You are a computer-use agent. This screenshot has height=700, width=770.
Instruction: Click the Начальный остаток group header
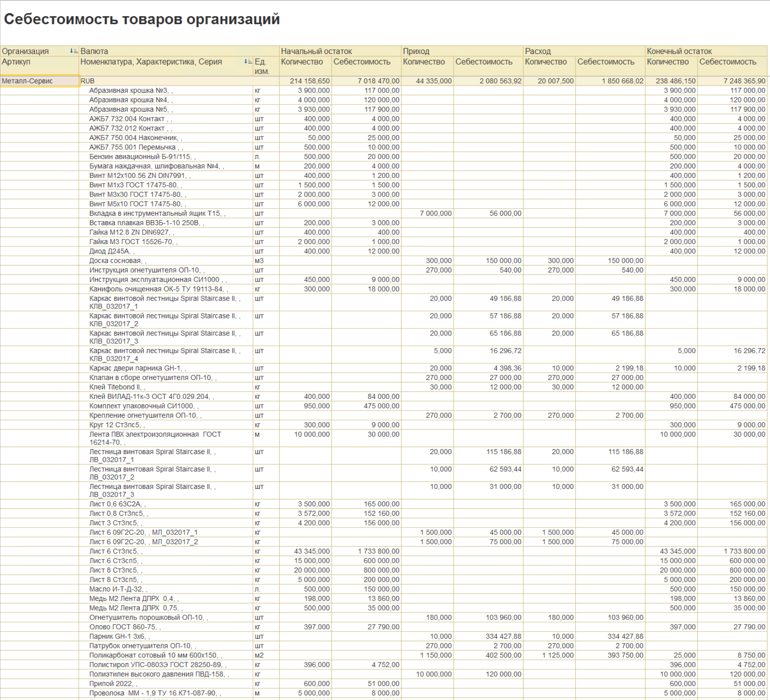pyautogui.click(x=316, y=51)
